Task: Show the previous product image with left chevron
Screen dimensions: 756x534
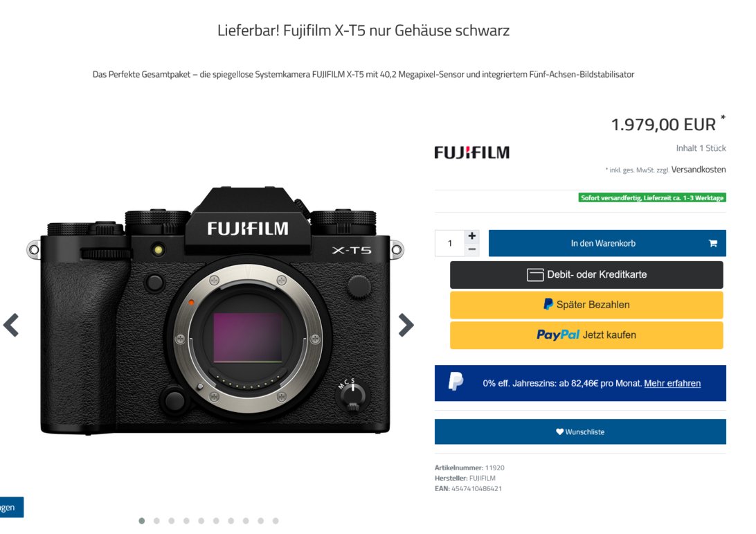Action: [x=11, y=325]
